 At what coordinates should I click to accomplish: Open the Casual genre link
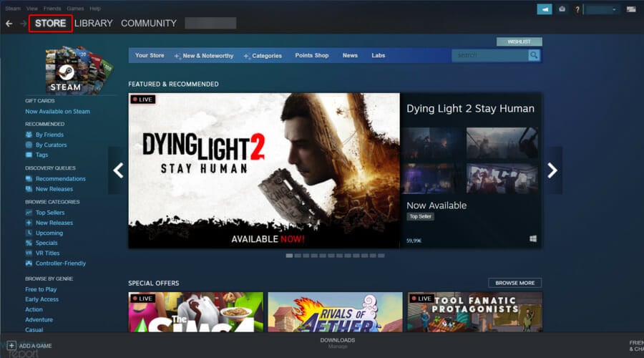(34, 329)
